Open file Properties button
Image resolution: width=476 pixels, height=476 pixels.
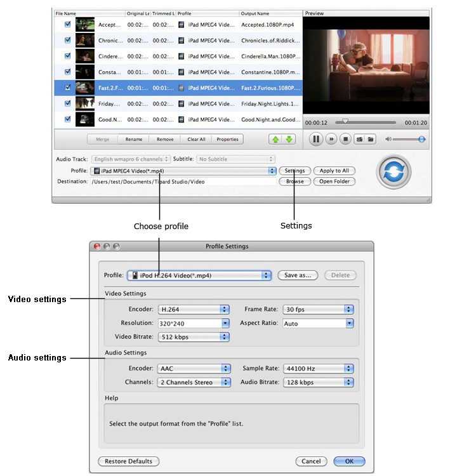point(227,140)
